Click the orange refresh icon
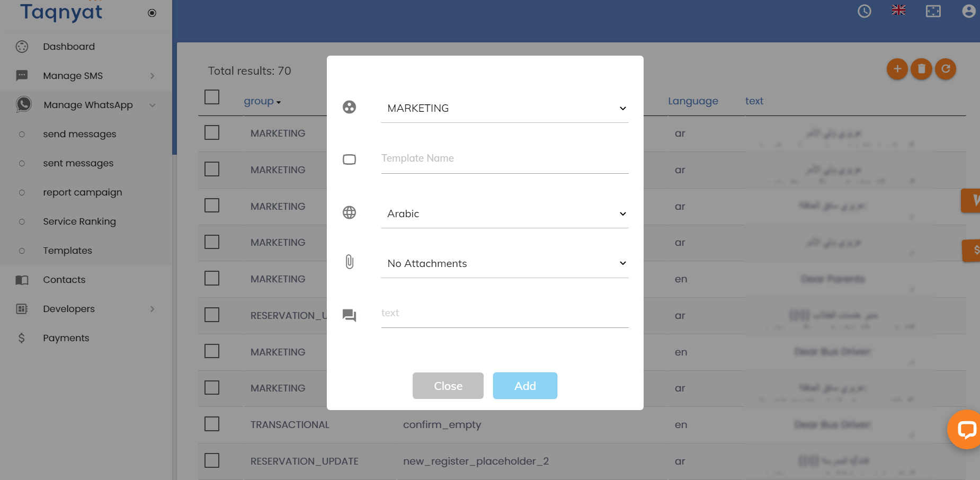The image size is (980, 480). [x=946, y=69]
